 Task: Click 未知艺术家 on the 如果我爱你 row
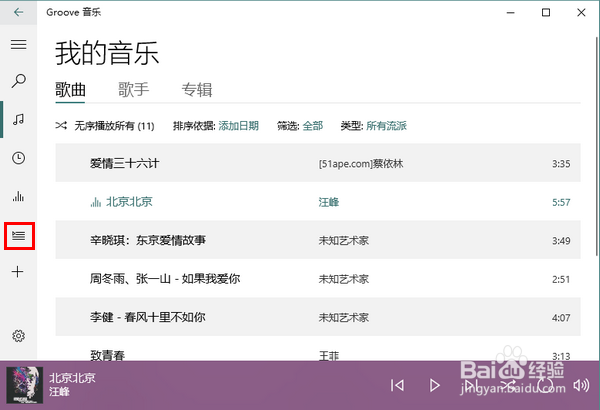[344, 279]
